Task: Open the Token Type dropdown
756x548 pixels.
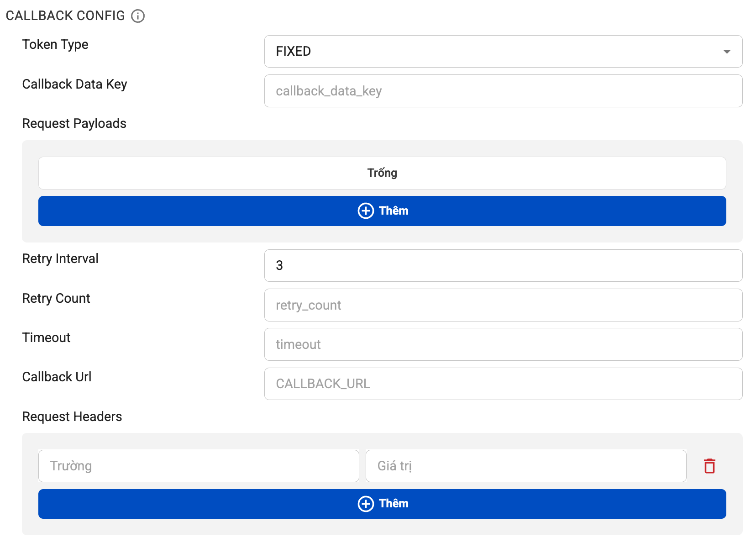Action: [503, 51]
